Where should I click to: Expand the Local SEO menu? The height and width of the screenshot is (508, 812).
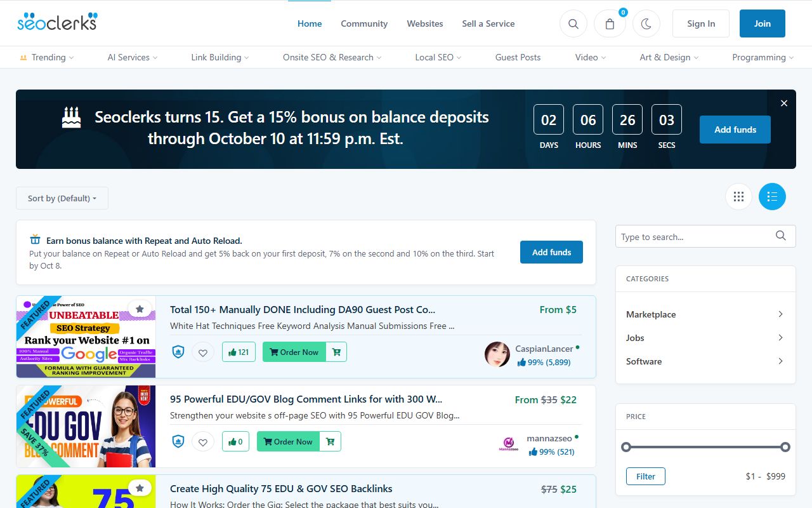coord(438,57)
